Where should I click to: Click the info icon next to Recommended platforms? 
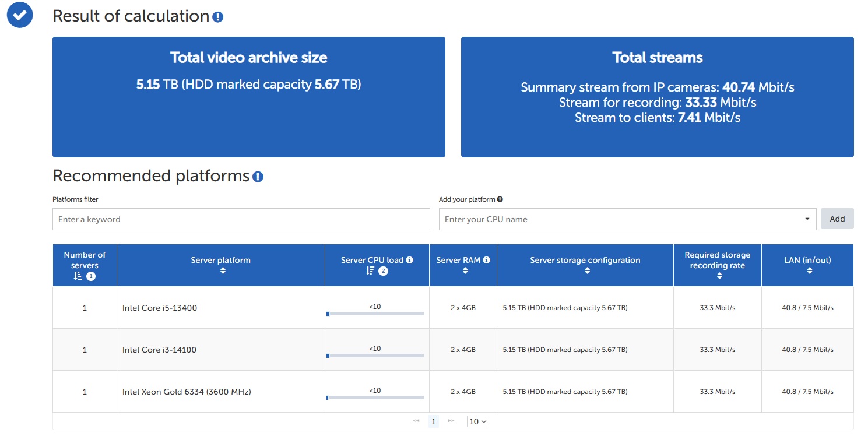coord(258,177)
